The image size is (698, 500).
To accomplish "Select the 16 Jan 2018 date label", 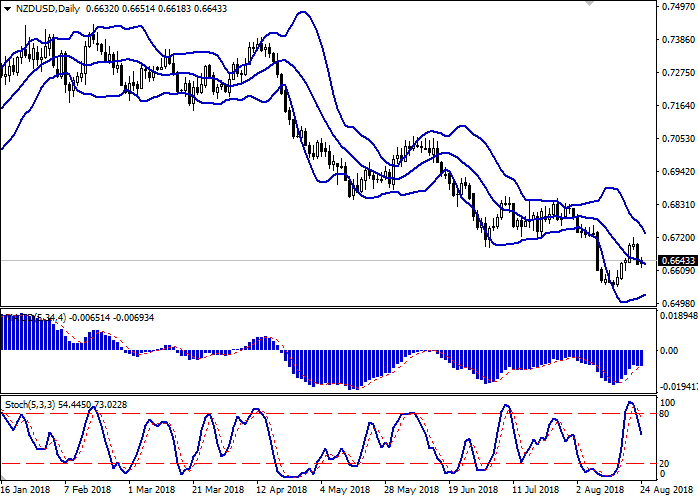I will click(x=27, y=491).
